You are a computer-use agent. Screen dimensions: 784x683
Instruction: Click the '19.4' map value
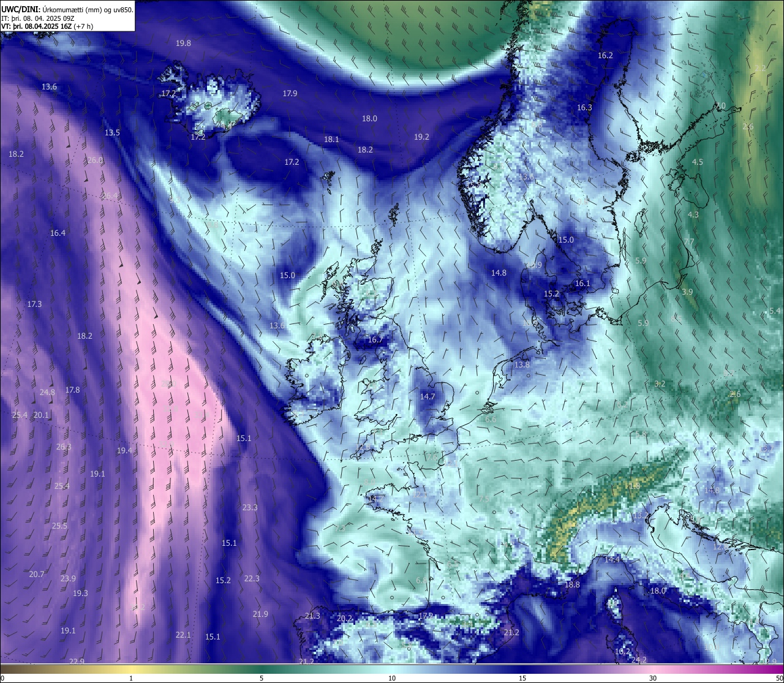pyautogui.click(x=124, y=450)
